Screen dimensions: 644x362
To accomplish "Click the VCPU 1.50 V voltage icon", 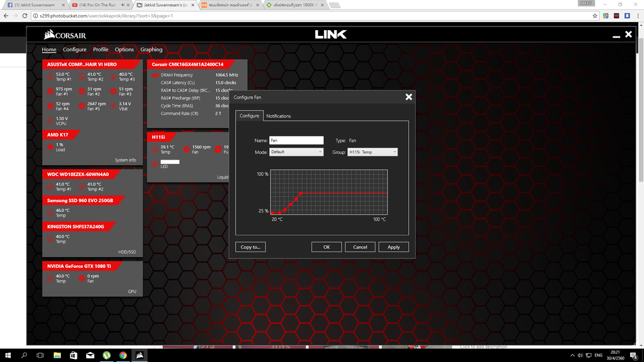I will (x=50, y=121).
